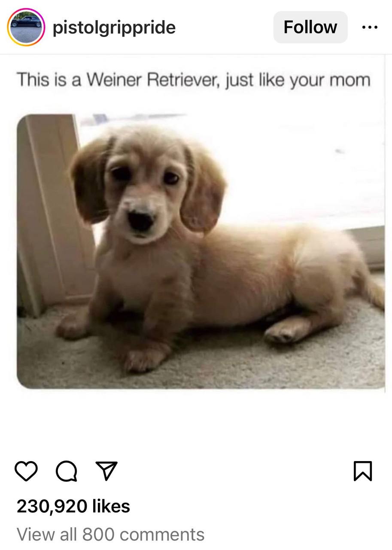Viewport: 392px width, 550px height.
Task: Tap the '800 comments' text portion
Action: pyautogui.click(x=143, y=534)
